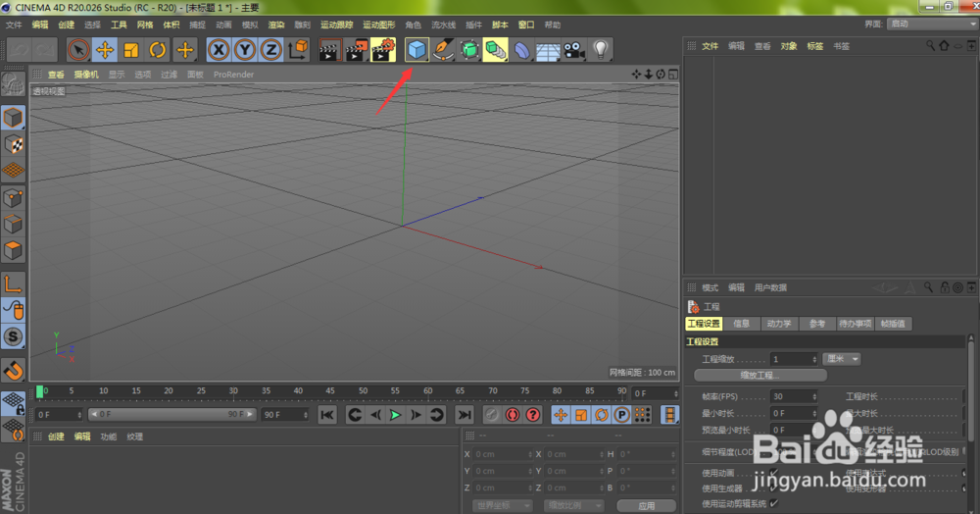Open the 世界坐标 dropdown
The image size is (980, 514).
pyautogui.click(x=501, y=505)
